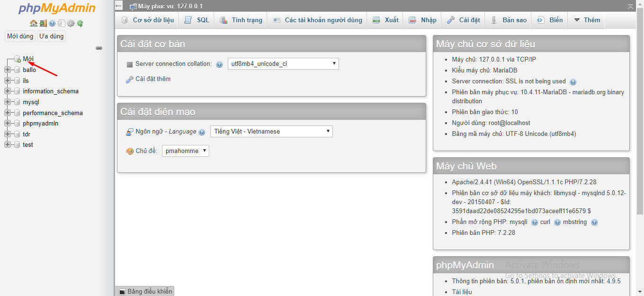Click help icon beside Server connection collation

(x=219, y=64)
